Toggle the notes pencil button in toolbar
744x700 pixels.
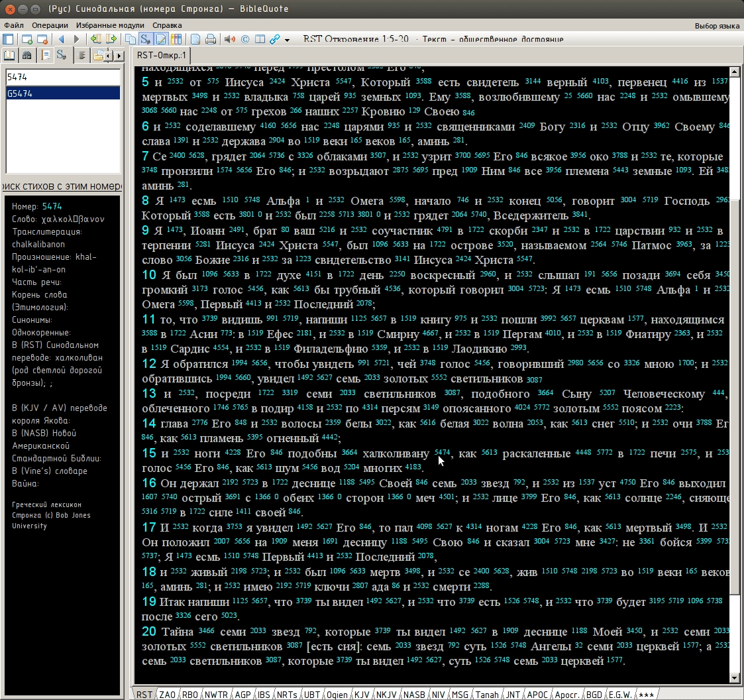point(162,39)
